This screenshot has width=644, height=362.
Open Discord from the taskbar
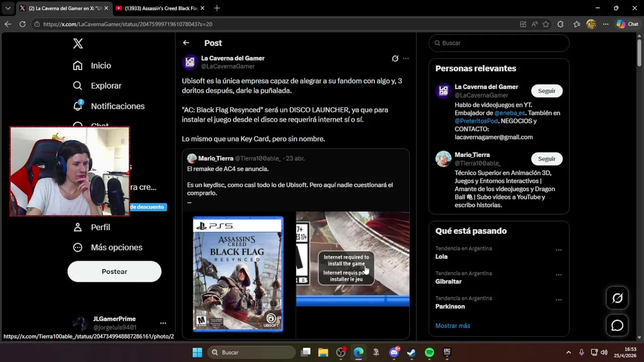tap(394, 352)
